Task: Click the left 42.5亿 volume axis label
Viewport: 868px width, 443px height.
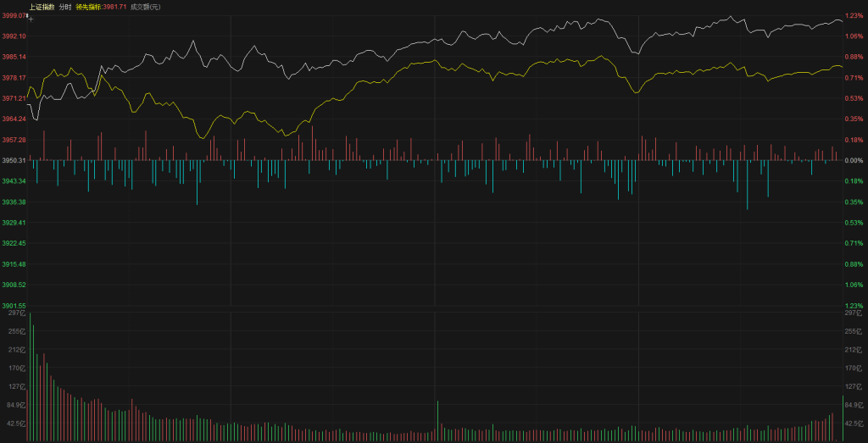Action: pos(16,424)
